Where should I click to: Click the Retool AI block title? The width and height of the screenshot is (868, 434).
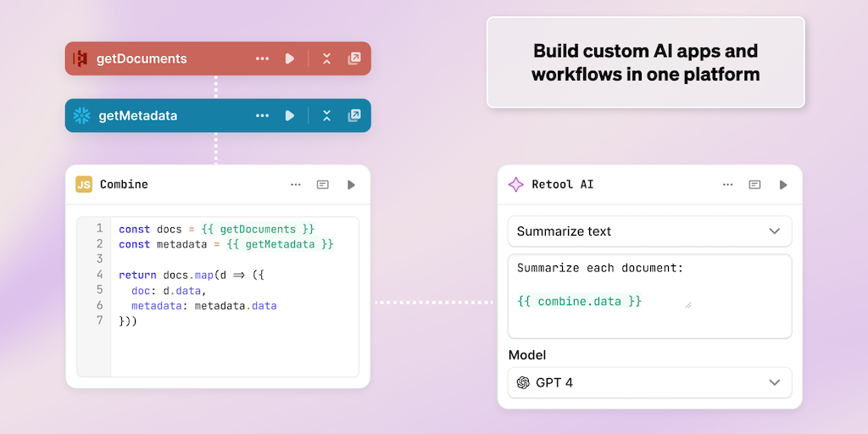pyautogui.click(x=563, y=184)
